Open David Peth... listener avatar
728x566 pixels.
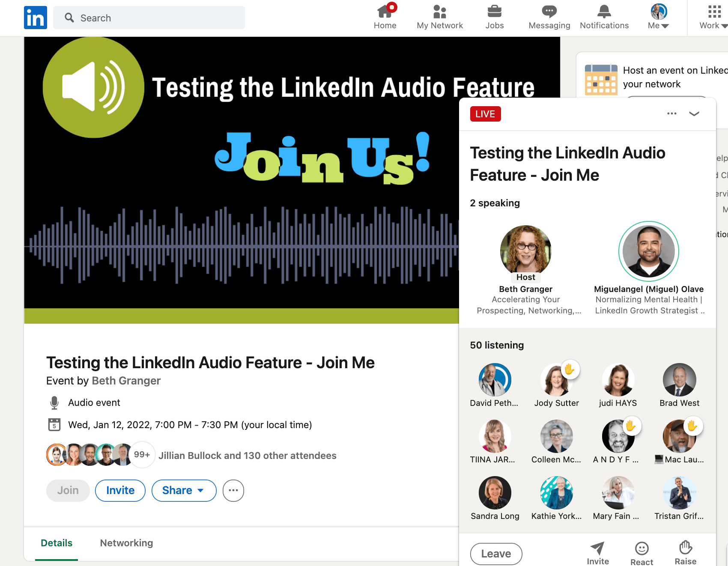pyautogui.click(x=495, y=380)
